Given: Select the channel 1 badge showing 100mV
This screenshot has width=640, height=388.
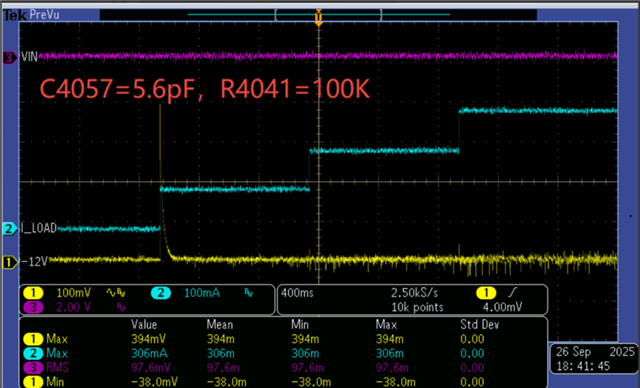Looking at the screenshot, I should (33, 293).
